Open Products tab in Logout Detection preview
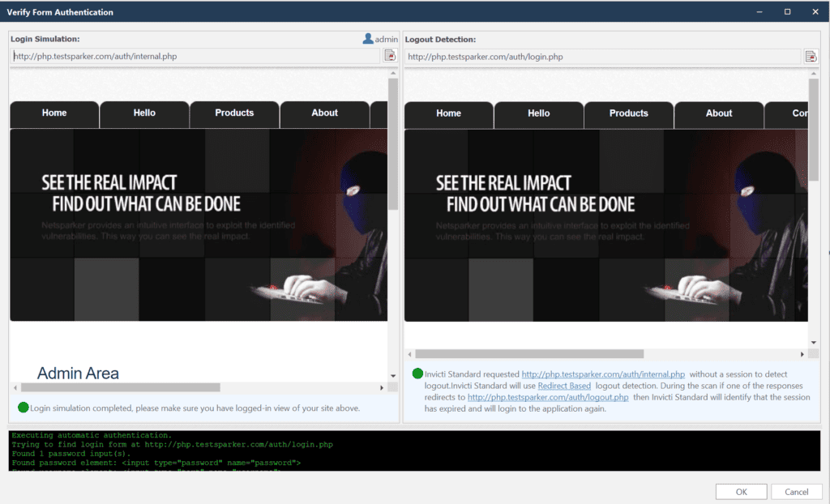 (629, 115)
